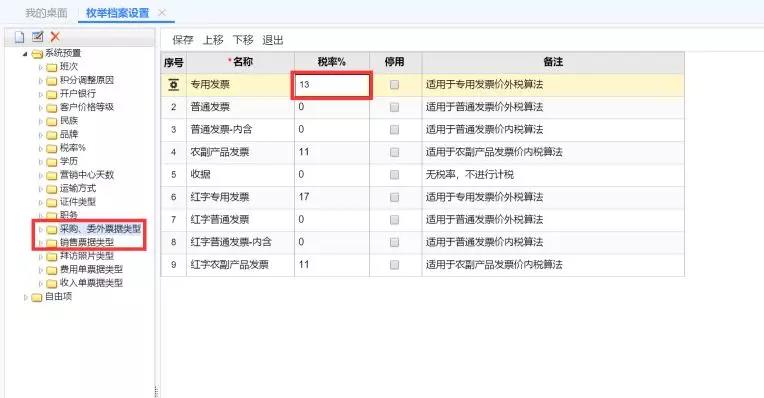This screenshot has height=398, width=764.
Task: Click the folder icon of 税率% in the tree
Action: pos(52,149)
